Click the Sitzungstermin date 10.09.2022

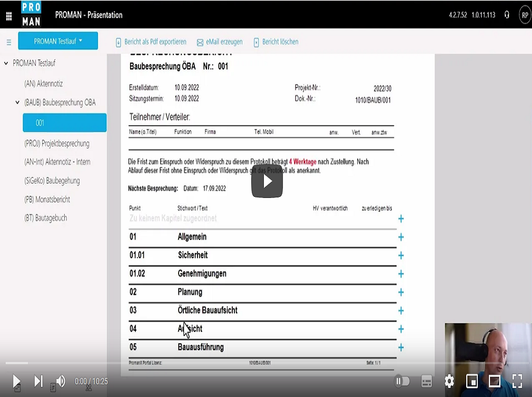click(186, 98)
